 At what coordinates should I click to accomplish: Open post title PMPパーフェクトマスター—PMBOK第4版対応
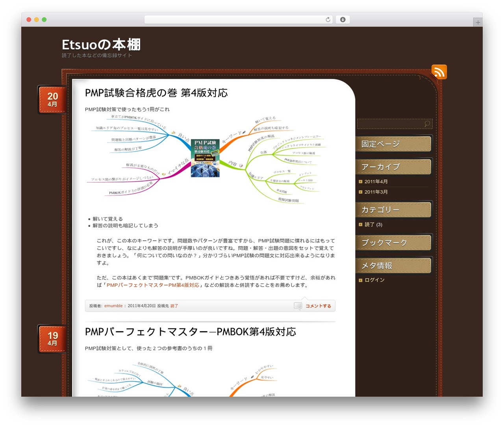click(x=191, y=332)
